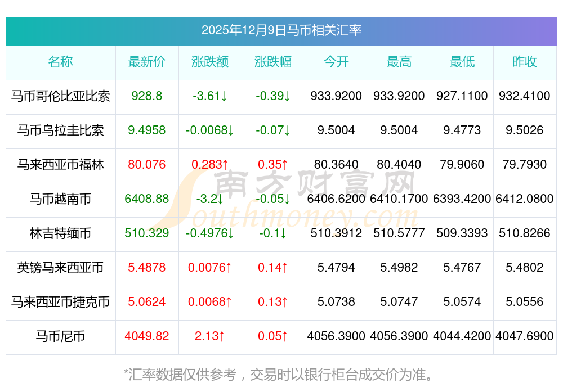
Task: Click previous close 79.7930
Action: [525, 165]
